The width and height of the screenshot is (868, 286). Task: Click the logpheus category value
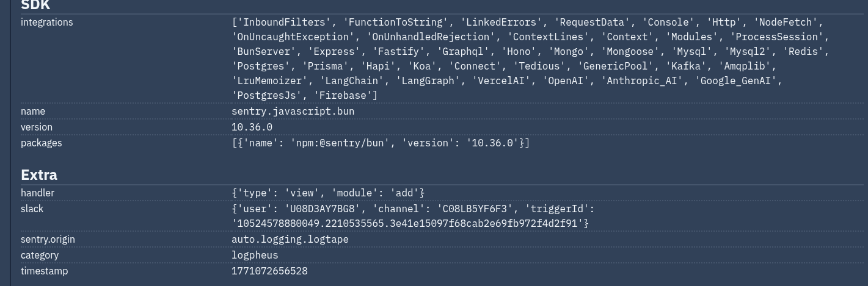[x=255, y=256]
